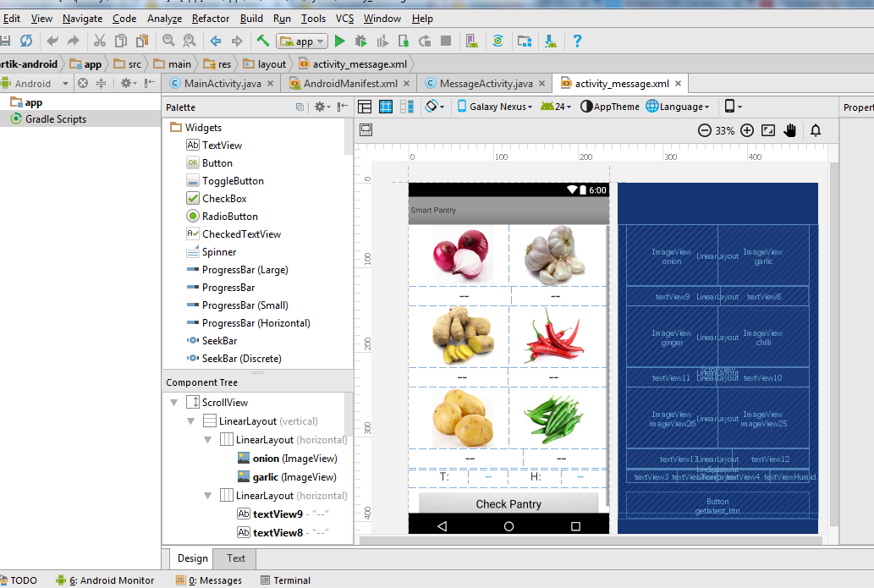Viewport: 874px width, 588px height.
Task: Click the layout breadcrumb folder
Action: [265, 64]
